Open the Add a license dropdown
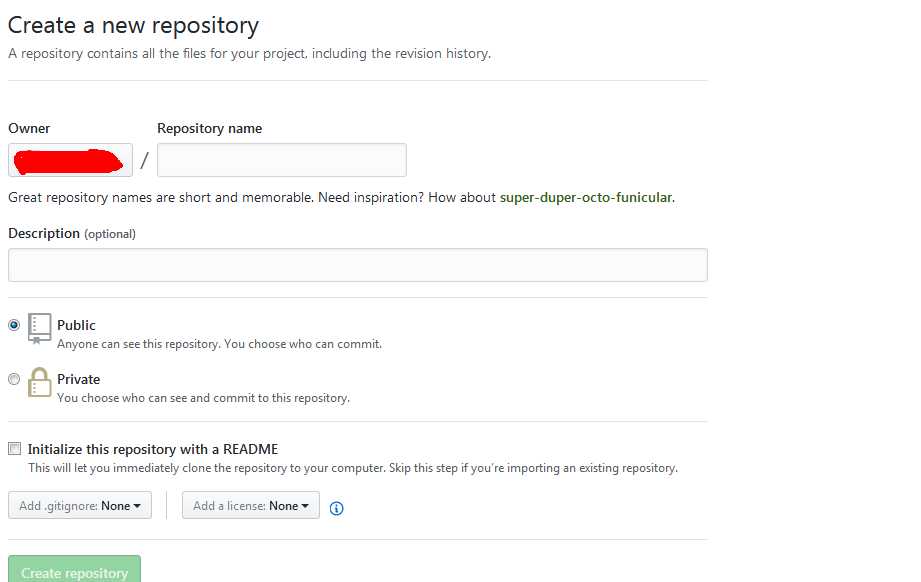Image resolution: width=921 pixels, height=582 pixels. click(x=251, y=505)
